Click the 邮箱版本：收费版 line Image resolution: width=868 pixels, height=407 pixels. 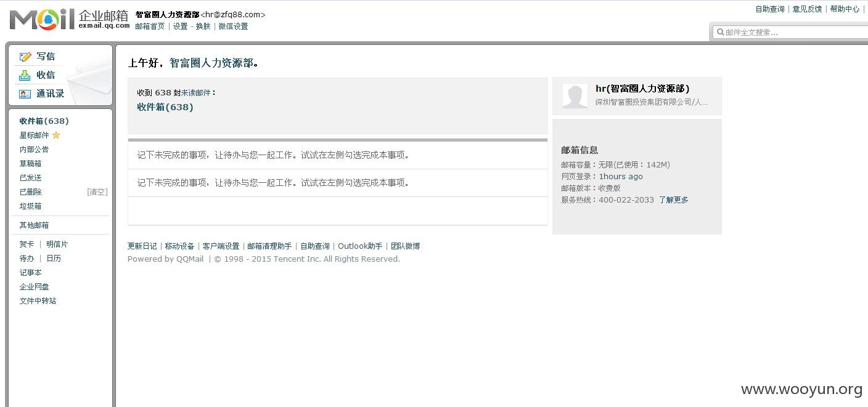click(x=591, y=188)
